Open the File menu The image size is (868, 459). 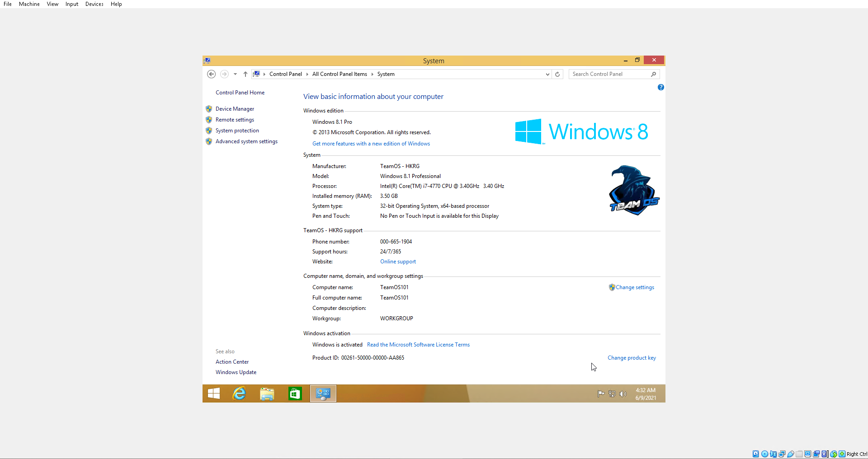[8, 4]
